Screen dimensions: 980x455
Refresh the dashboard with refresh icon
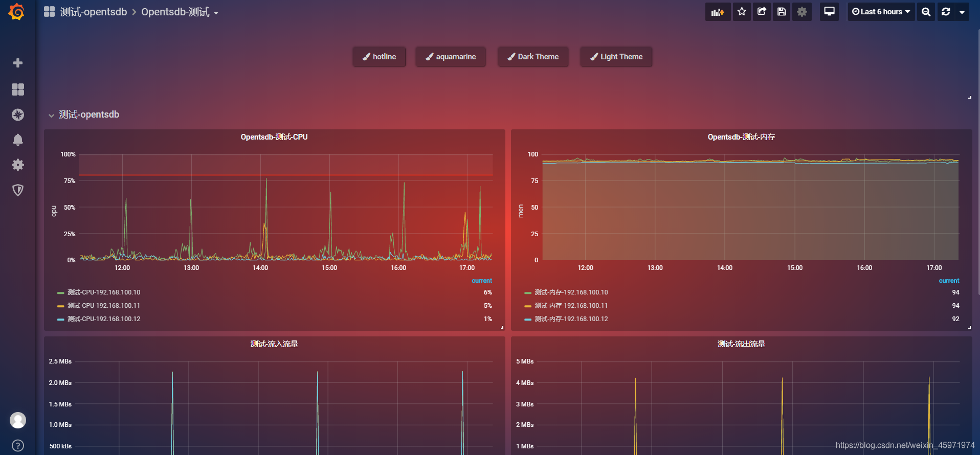pos(946,12)
